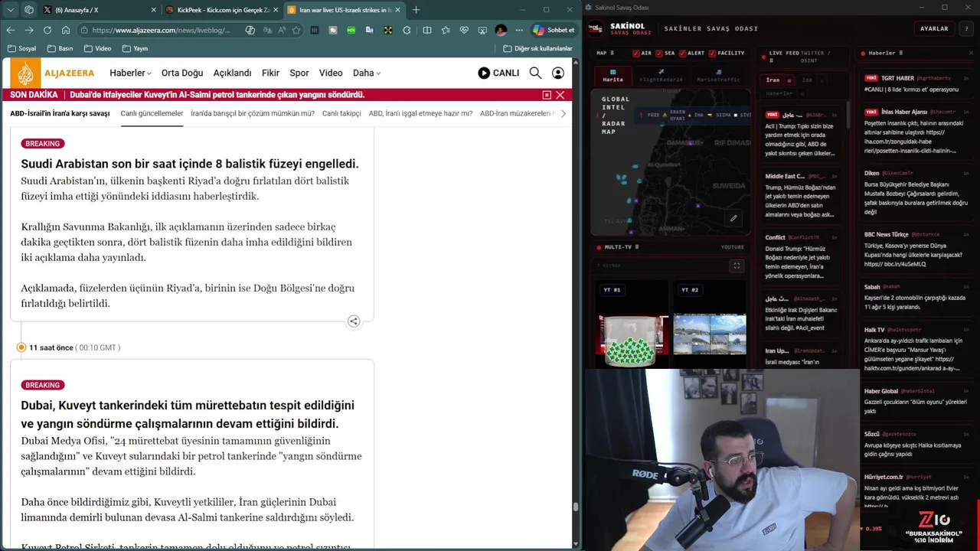Open browser settings and more menu
The height and width of the screenshot is (551, 980).
click(519, 30)
